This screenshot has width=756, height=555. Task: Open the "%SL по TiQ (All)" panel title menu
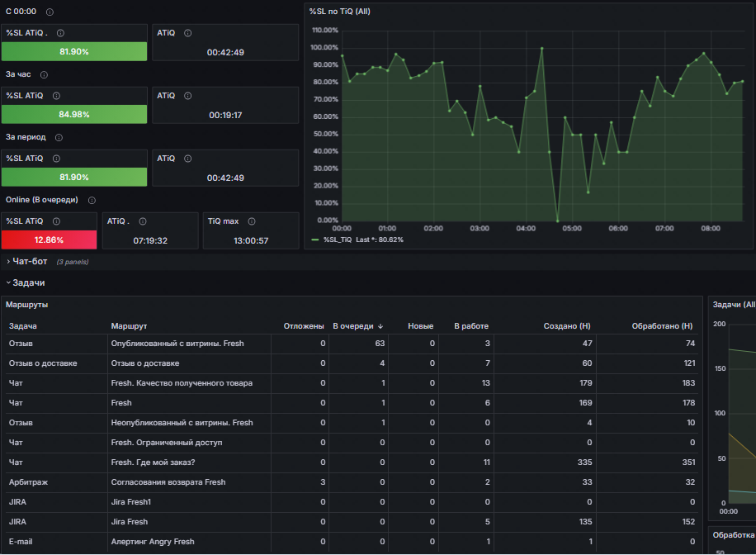(339, 11)
